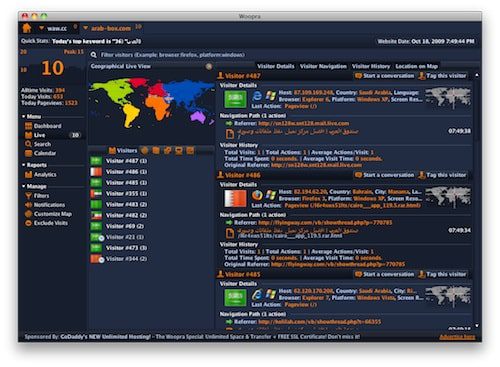
Task: Switch to the Location on Map tab
Action: pyautogui.click(x=416, y=66)
